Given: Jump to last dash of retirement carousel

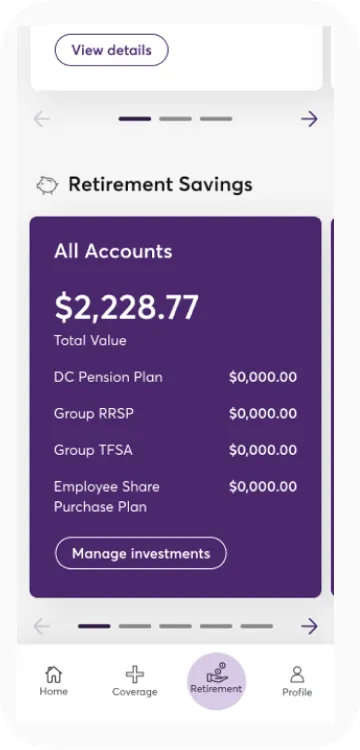Looking at the screenshot, I should pos(257,626).
